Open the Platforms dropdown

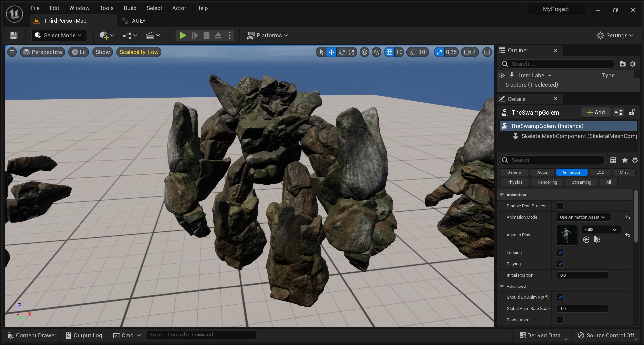click(x=267, y=35)
